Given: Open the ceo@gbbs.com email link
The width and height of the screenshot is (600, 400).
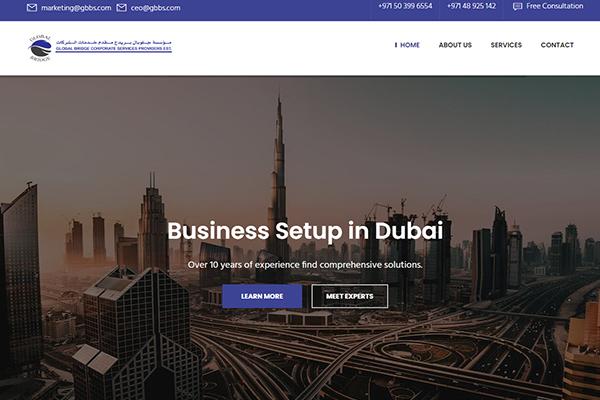Looking at the screenshot, I should point(155,8).
